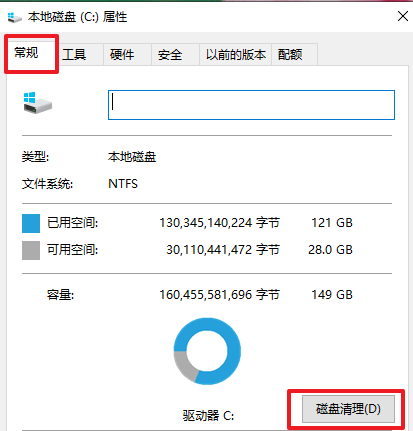Click the NTFS file system value
Screen dimensions: 413x431
pyautogui.click(x=123, y=184)
